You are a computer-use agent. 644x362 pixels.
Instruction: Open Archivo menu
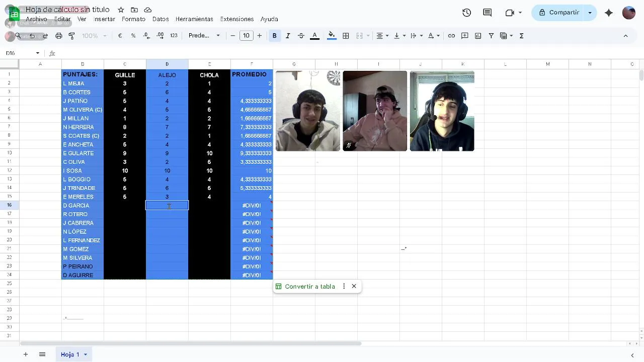click(36, 19)
